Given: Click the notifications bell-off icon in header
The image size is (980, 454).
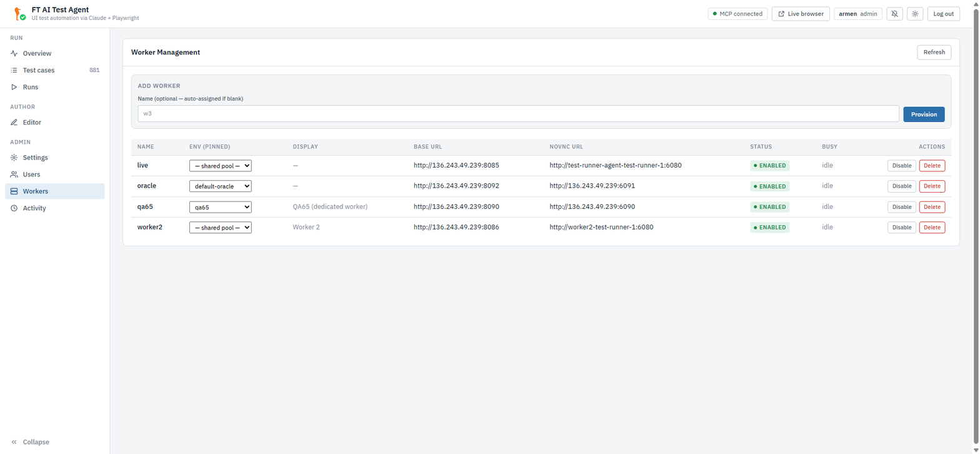Looking at the screenshot, I should (x=894, y=14).
